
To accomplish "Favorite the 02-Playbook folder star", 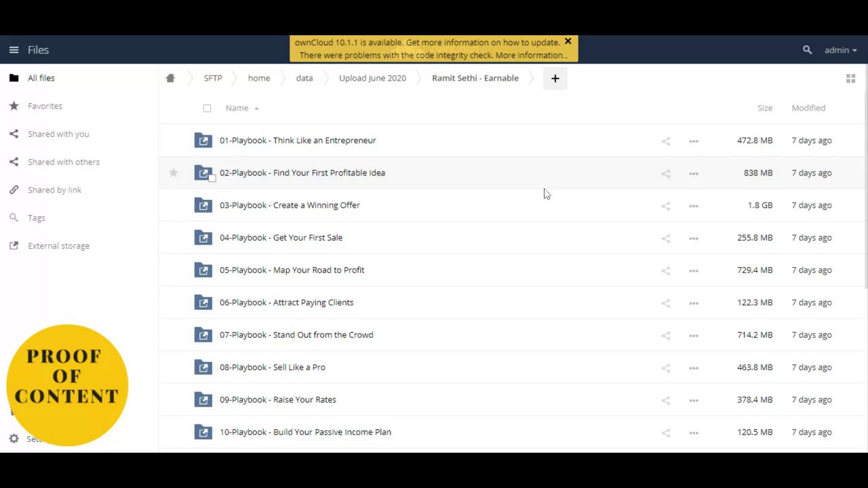I will (x=174, y=173).
